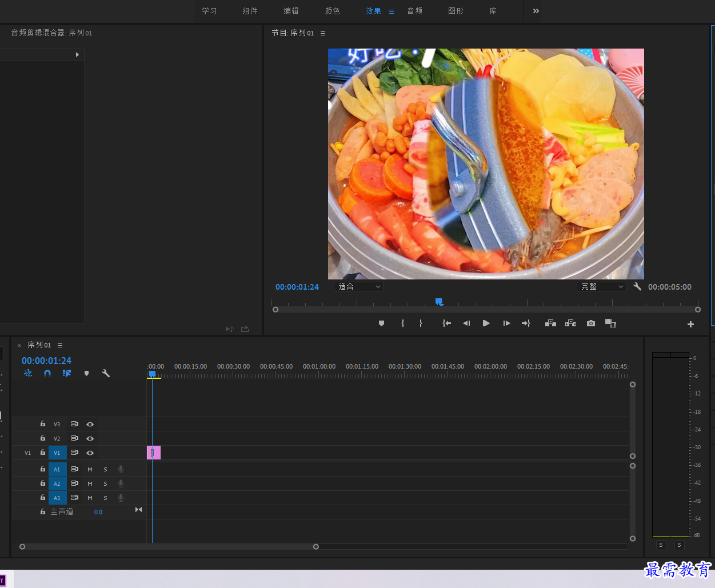The image size is (715, 588).
Task: Hide track V3 output eye icon
Action: (90, 424)
